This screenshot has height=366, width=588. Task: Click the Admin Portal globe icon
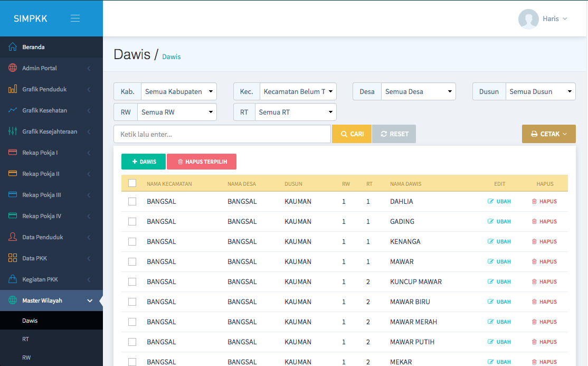tap(13, 68)
